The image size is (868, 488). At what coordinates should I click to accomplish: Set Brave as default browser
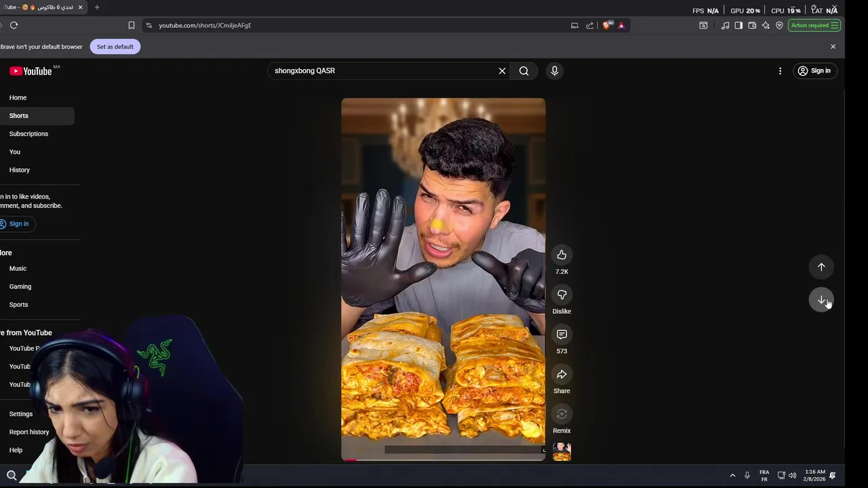115,47
